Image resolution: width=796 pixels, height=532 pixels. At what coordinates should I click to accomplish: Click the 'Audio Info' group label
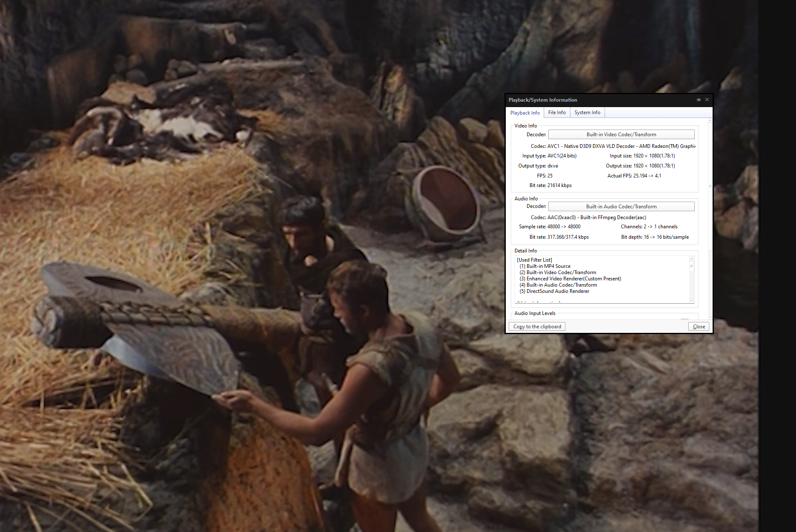pos(526,199)
